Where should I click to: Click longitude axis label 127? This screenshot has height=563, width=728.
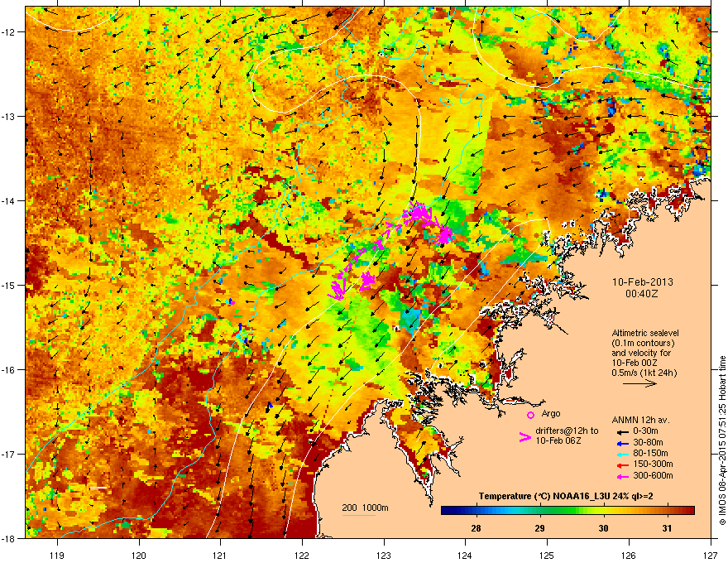(711, 555)
